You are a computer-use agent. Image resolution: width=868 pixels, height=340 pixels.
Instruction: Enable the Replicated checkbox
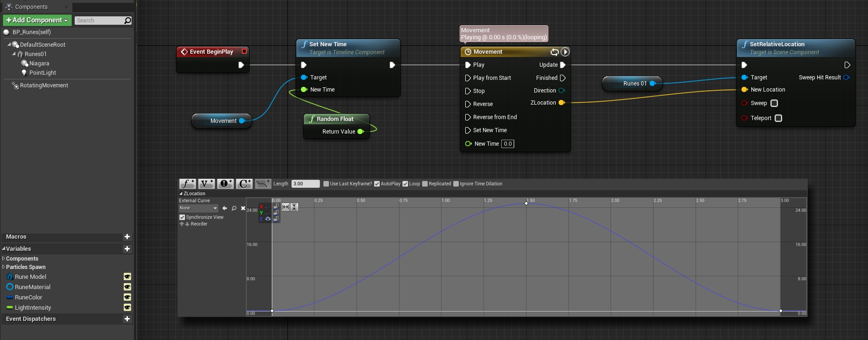point(425,184)
